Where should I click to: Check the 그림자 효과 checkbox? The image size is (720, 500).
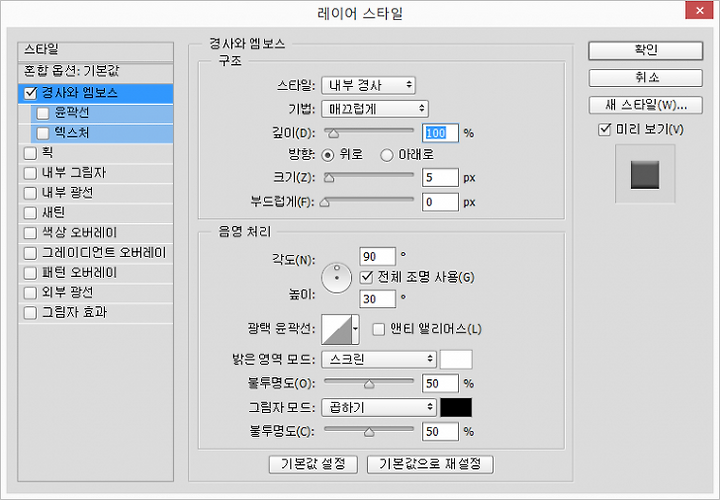click(x=30, y=313)
